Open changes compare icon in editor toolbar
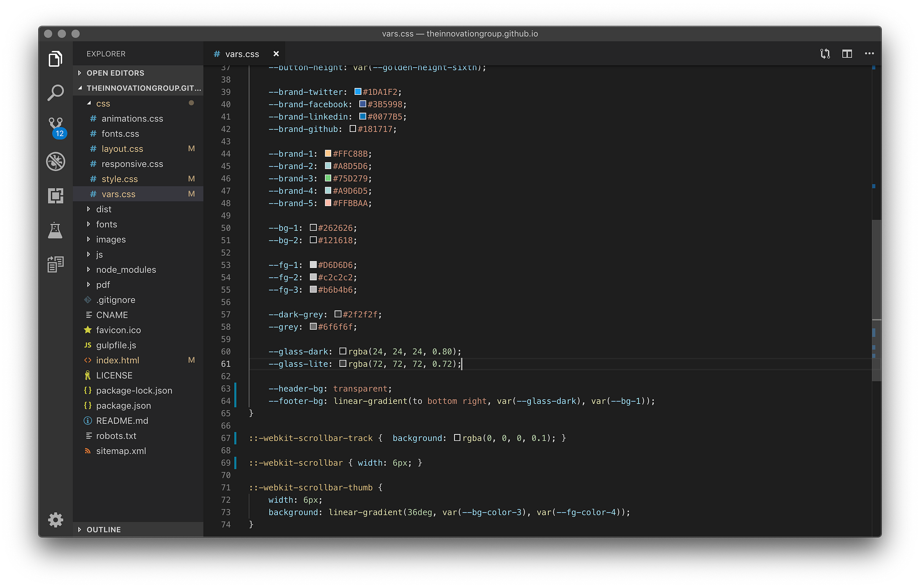Viewport: 920px width, 588px height. pyautogui.click(x=825, y=54)
